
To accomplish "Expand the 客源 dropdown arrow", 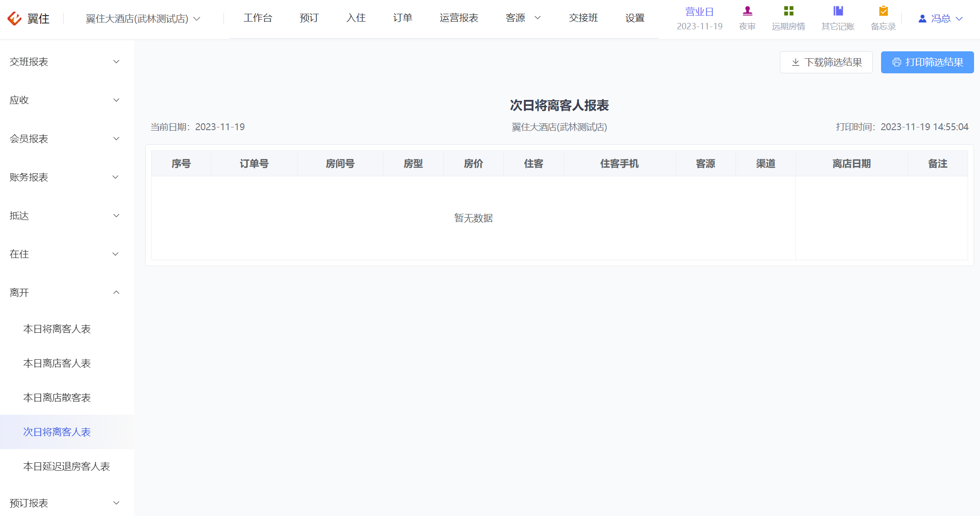I will [x=538, y=18].
